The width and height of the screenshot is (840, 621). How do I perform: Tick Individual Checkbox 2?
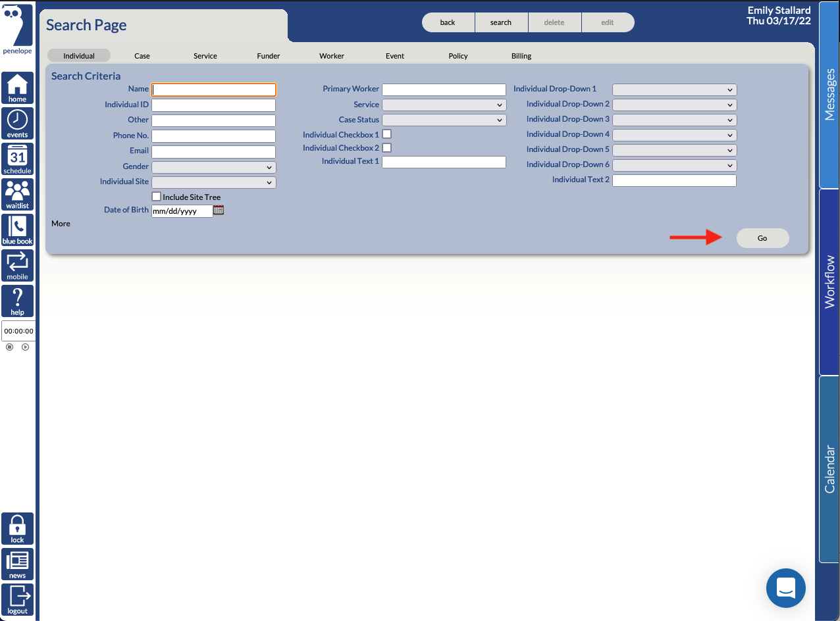click(387, 148)
